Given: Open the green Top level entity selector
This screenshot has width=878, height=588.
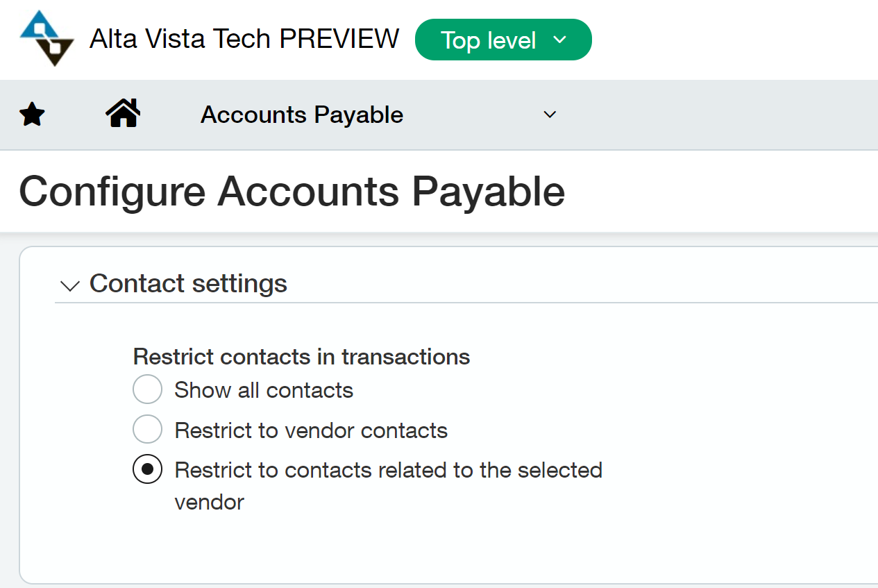Looking at the screenshot, I should (503, 40).
